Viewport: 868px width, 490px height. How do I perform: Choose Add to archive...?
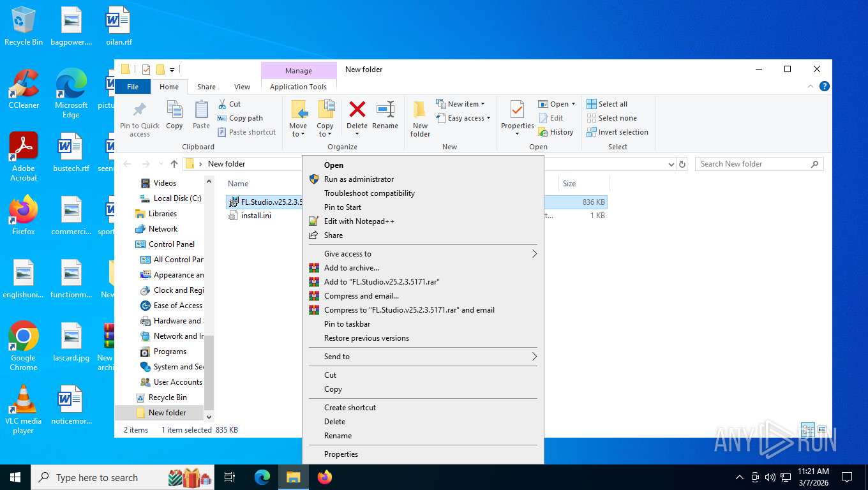(x=423, y=268)
